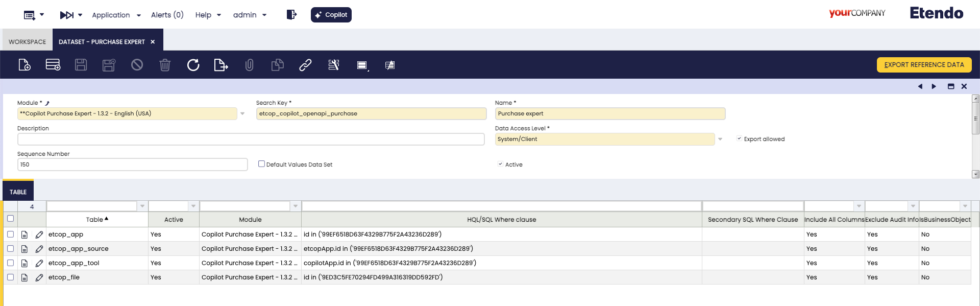Click the form's vertical scrollbar thumb
Image resolution: width=980 pixels, height=306 pixels.
pyautogui.click(x=975, y=117)
